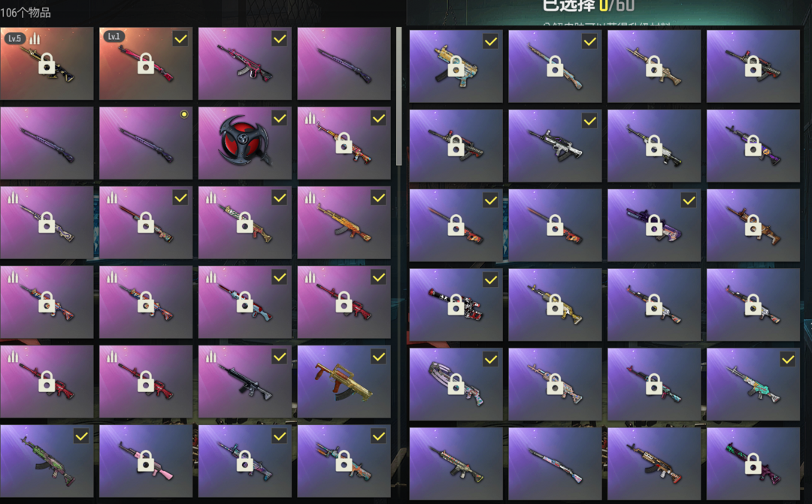Click the inventory list scrollbar

click(x=398, y=96)
